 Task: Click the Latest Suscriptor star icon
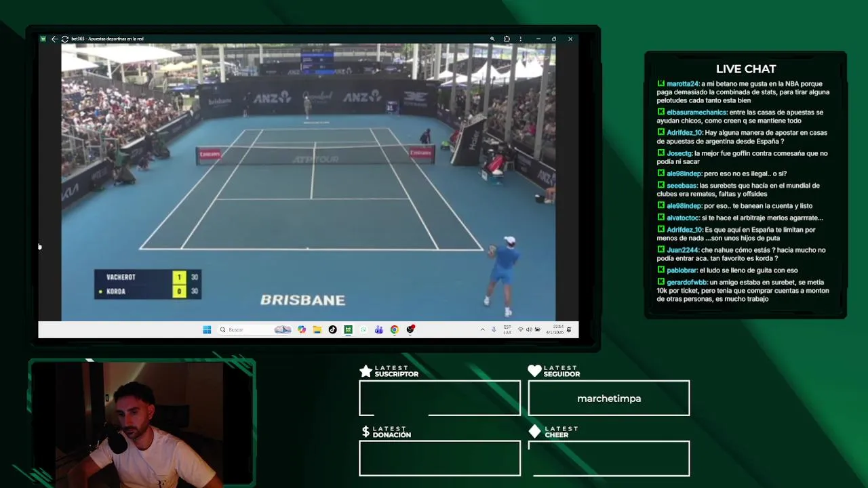pyautogui.click(x=366, y=371)
